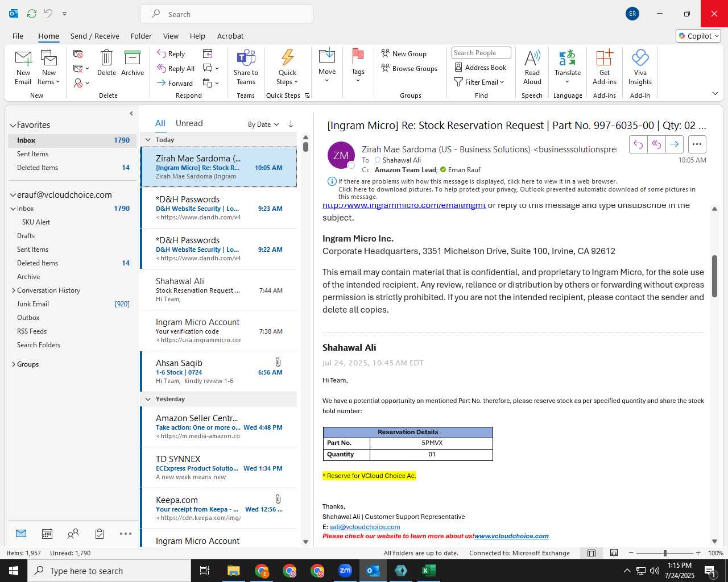Collapse the Yesterday group

click(148, 399)
